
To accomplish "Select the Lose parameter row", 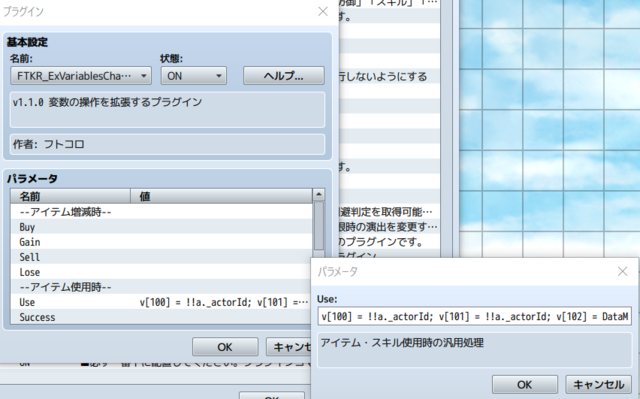I will click(x=161, y=272).
